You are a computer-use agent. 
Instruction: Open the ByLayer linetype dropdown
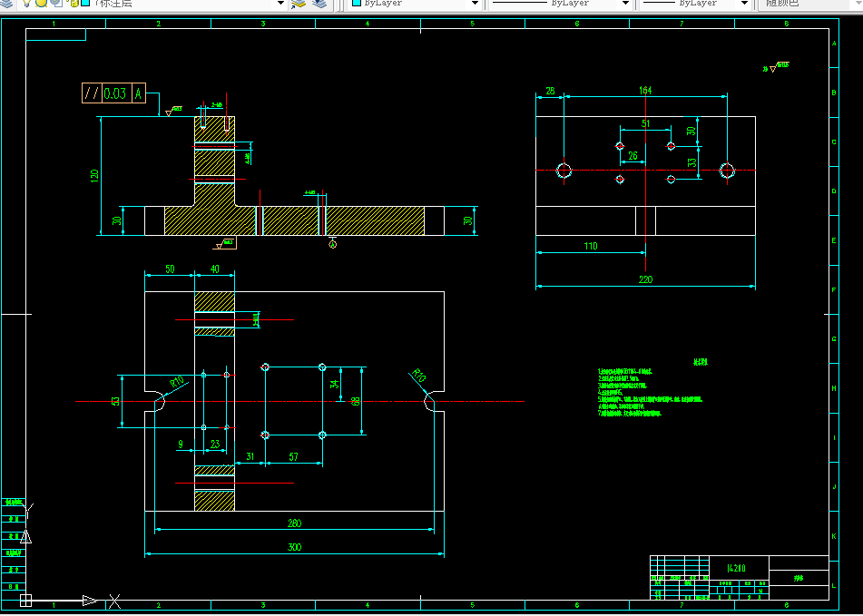tap(625, 4)
